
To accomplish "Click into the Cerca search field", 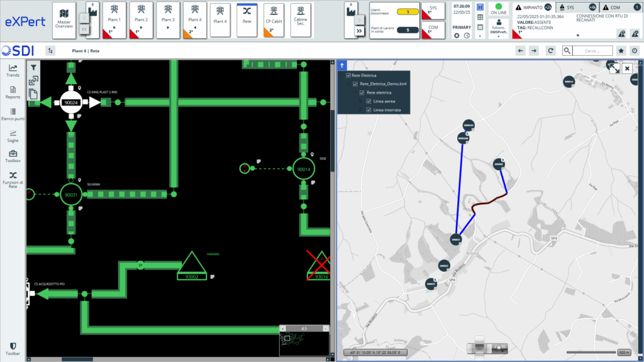I will click(x=592, y=50).
